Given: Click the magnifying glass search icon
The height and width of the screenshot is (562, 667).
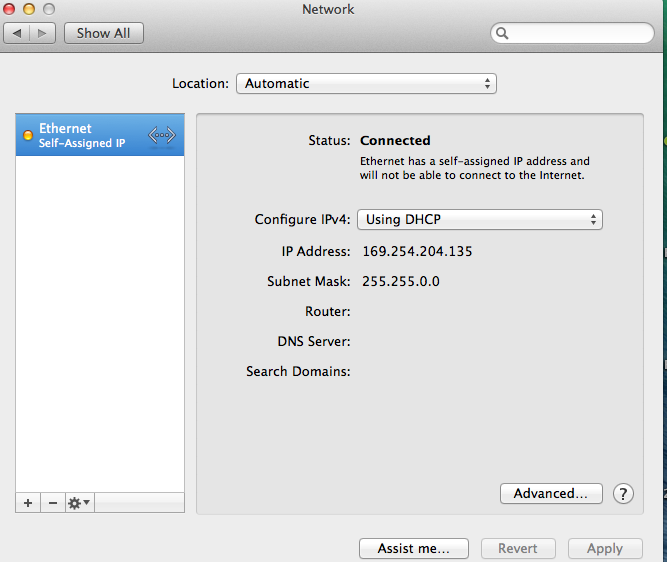Looking at the screenshot, I should coord(502,33).
